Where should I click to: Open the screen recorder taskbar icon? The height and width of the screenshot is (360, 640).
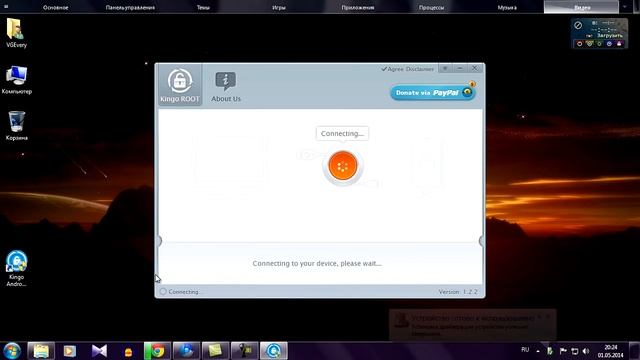tap(245, 351)
